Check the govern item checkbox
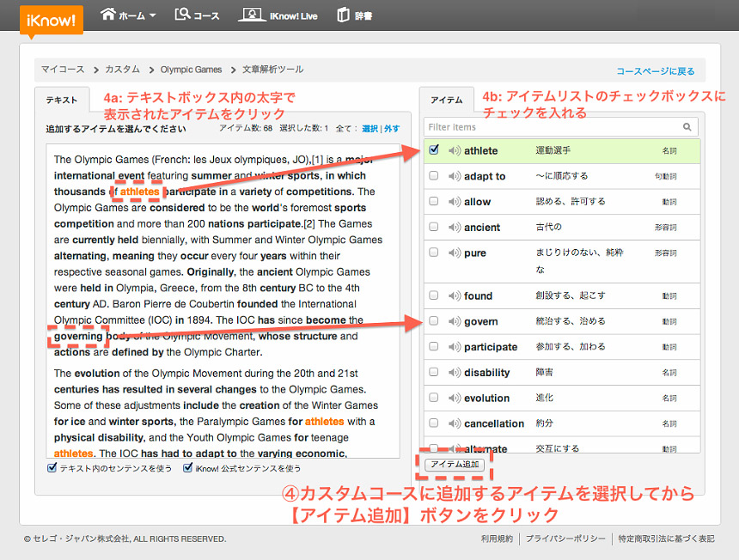This screenshot has width=739, height=560. tap(434, 320)
